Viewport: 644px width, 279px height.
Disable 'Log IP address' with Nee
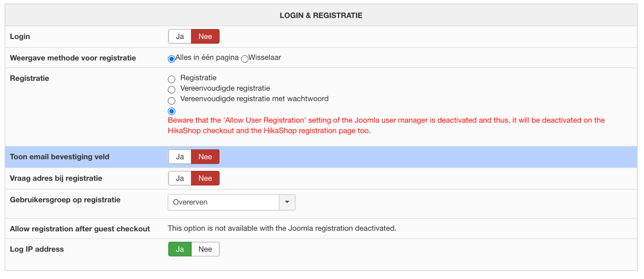click(x=205, y=249)
